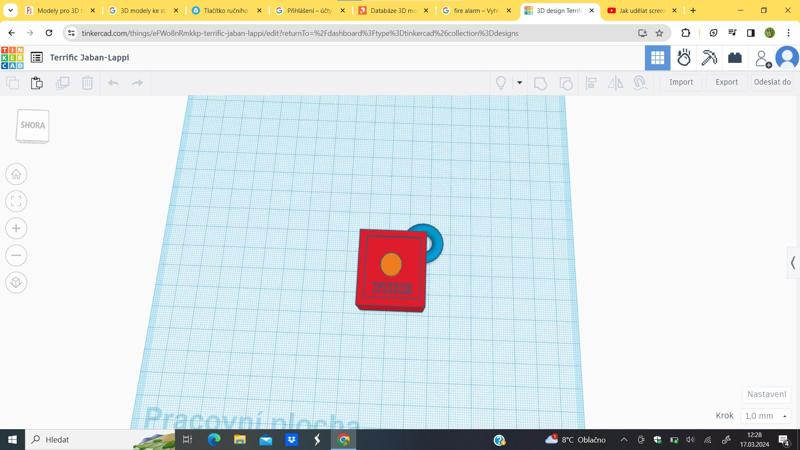Click the Zoom out minus button
800x450 pixels.
pos(16,256)
